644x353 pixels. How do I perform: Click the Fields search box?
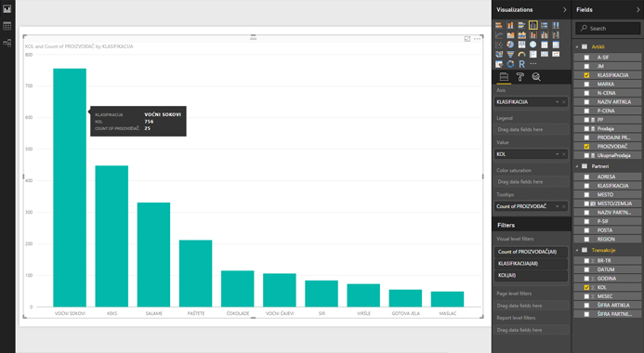click(608, 28)
